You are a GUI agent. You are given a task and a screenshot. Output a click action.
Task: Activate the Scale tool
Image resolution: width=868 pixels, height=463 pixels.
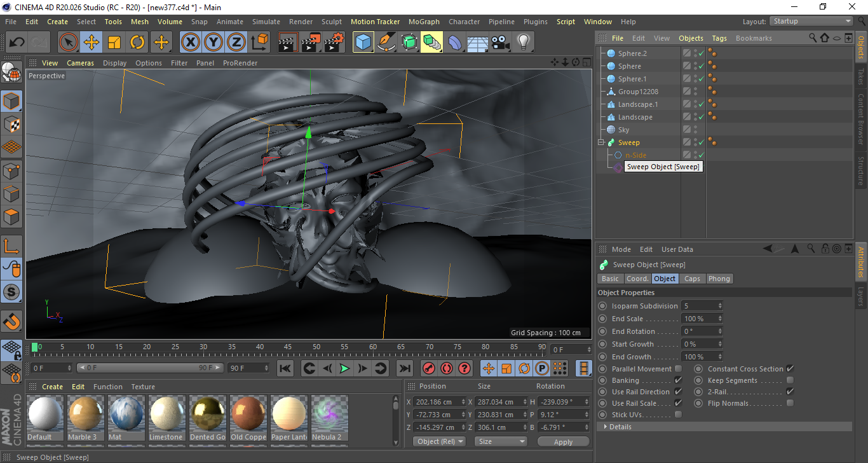(114, 43)
